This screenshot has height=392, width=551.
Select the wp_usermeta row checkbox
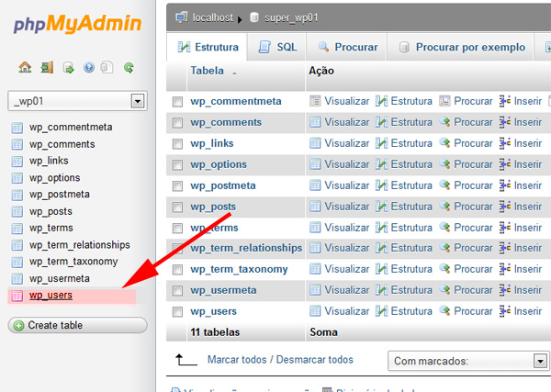click(x=178, y=291)
